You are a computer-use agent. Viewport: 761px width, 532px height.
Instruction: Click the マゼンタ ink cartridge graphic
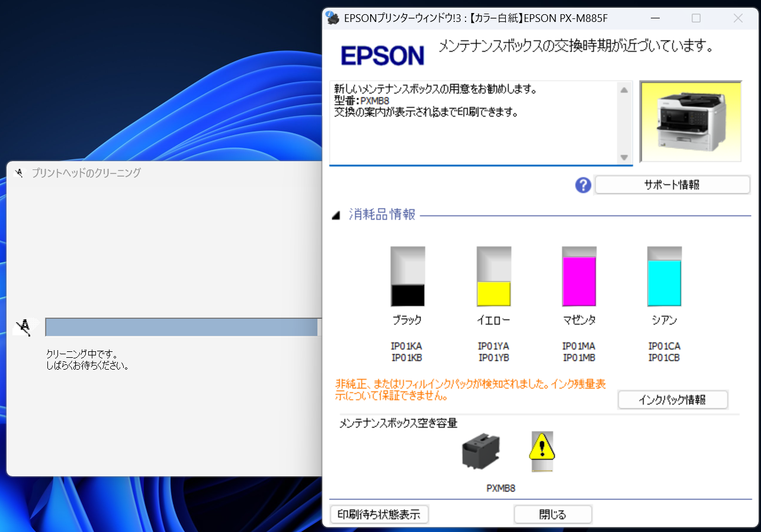point(579,275)
